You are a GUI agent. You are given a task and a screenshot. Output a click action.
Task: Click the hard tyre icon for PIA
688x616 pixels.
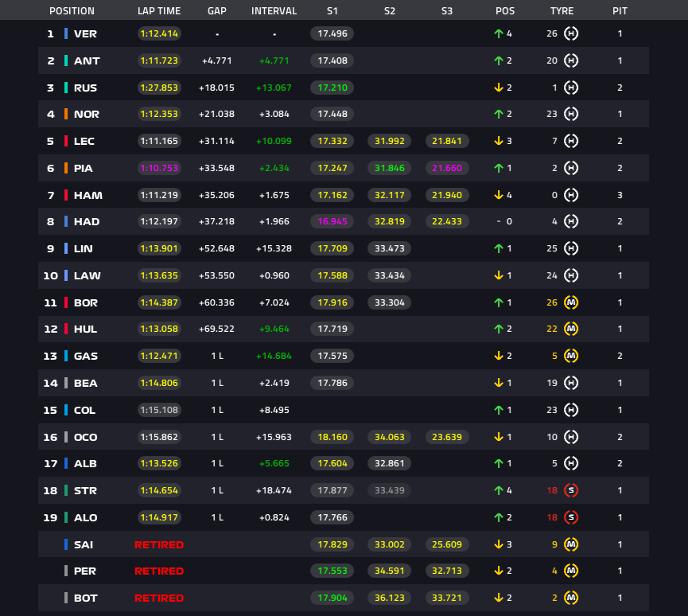(571, 168)
